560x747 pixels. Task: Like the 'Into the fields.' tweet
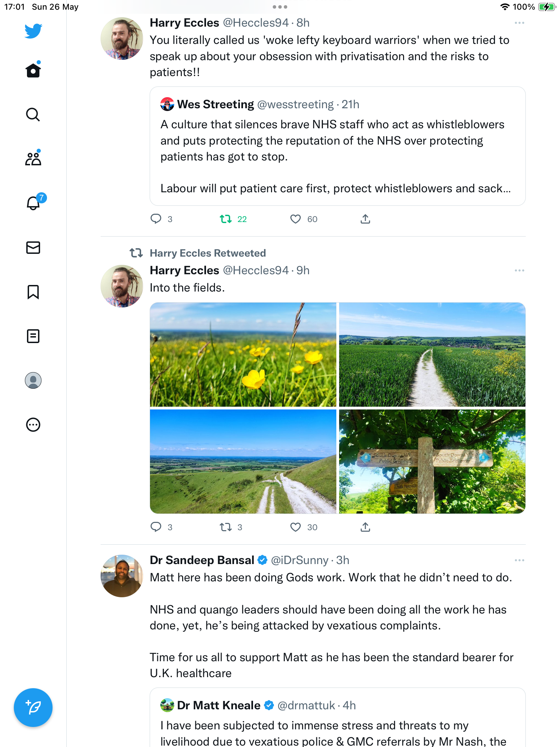point(304,527)
